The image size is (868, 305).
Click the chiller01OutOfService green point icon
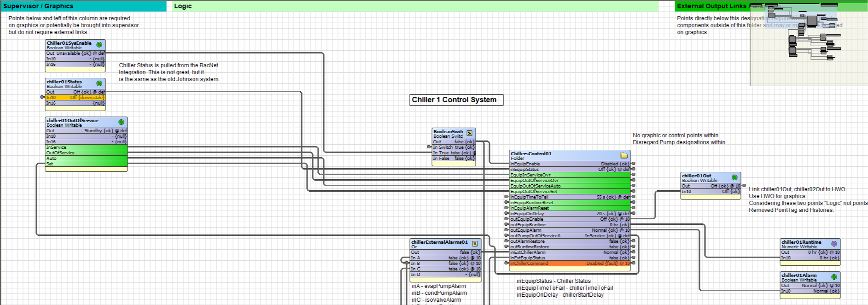click(121, 122)
